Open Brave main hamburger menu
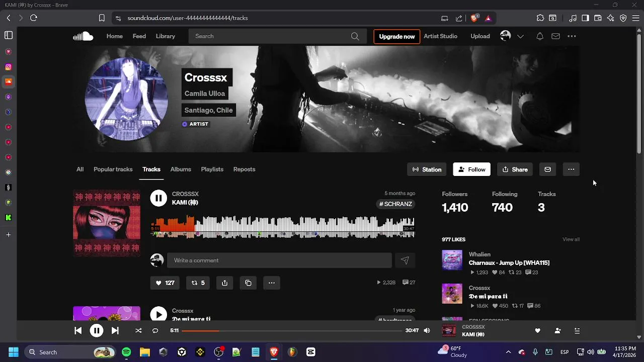Viewport: 644px width, 362px height. (x=635, y=18)
